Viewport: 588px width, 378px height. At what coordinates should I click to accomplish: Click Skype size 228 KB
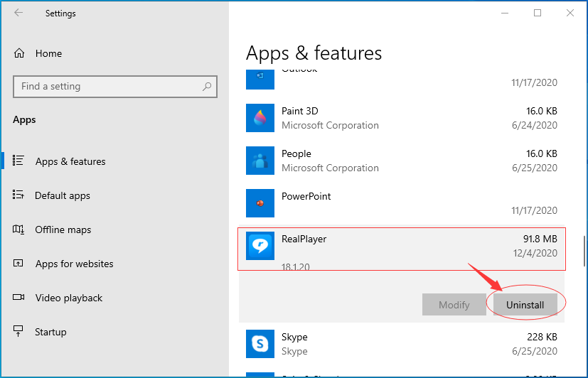542,337
